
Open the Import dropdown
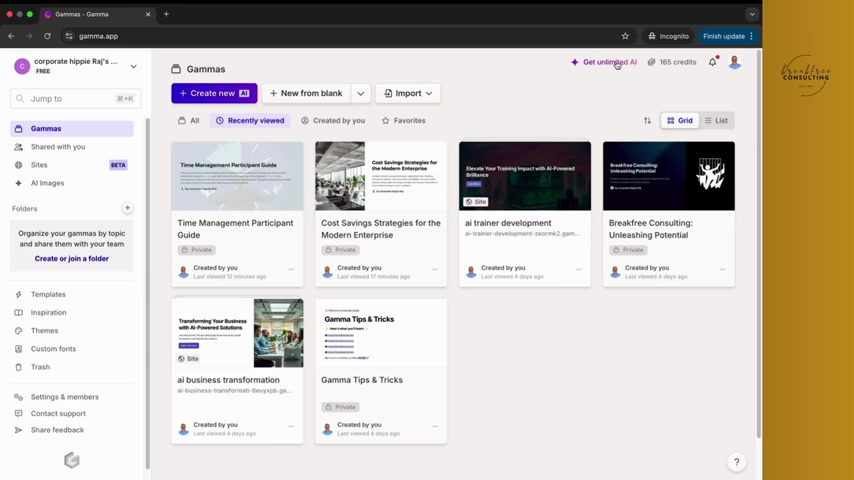[408, 94]
